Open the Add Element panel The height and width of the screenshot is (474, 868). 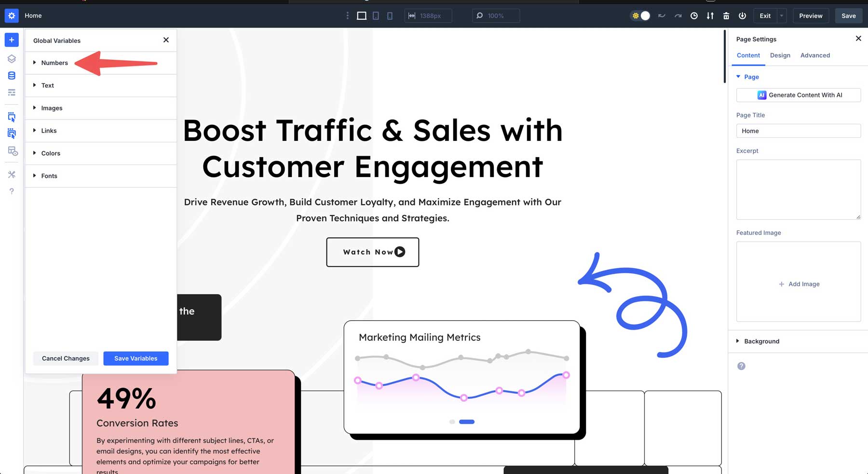[x=12, y=40]
